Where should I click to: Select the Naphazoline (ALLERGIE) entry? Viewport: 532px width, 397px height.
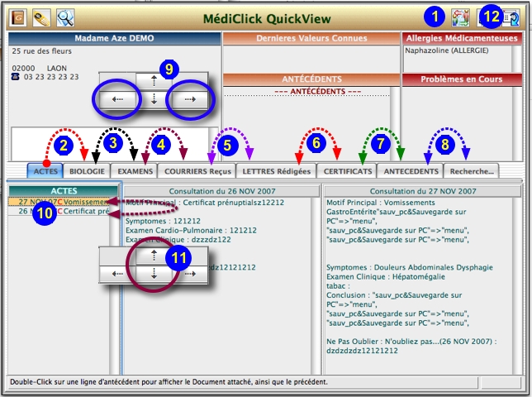pos(446,50)
